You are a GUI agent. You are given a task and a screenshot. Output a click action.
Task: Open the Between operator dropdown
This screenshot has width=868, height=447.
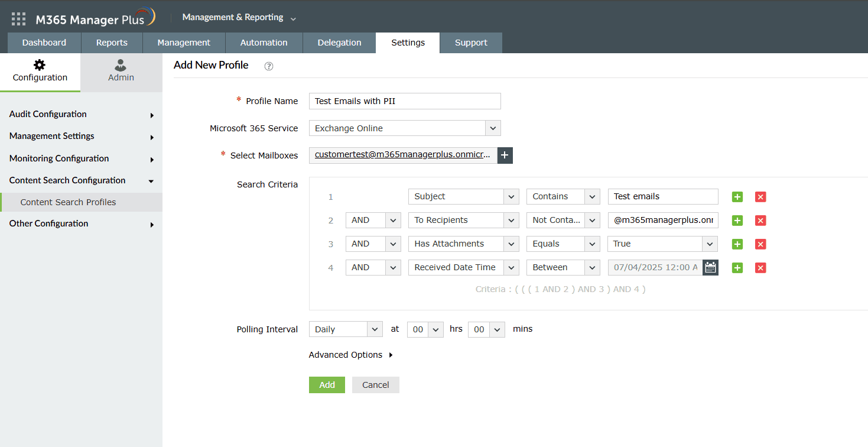point(563,267)
